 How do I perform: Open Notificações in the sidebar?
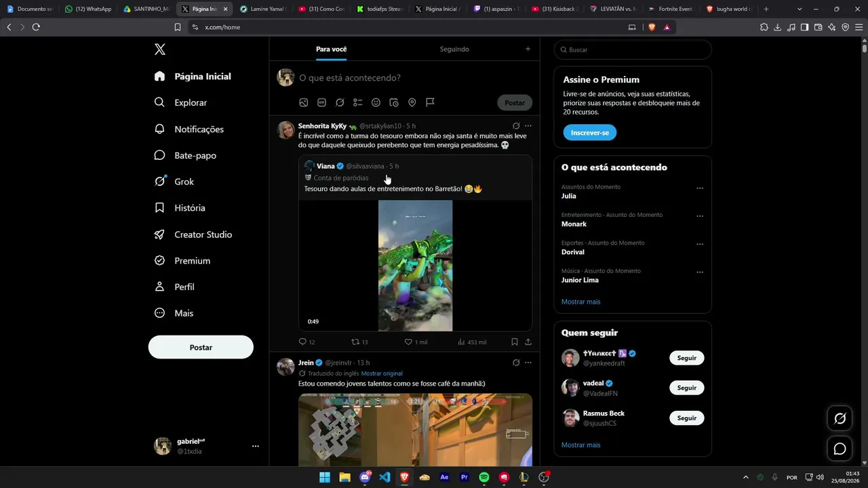click(x=189, y=129)
